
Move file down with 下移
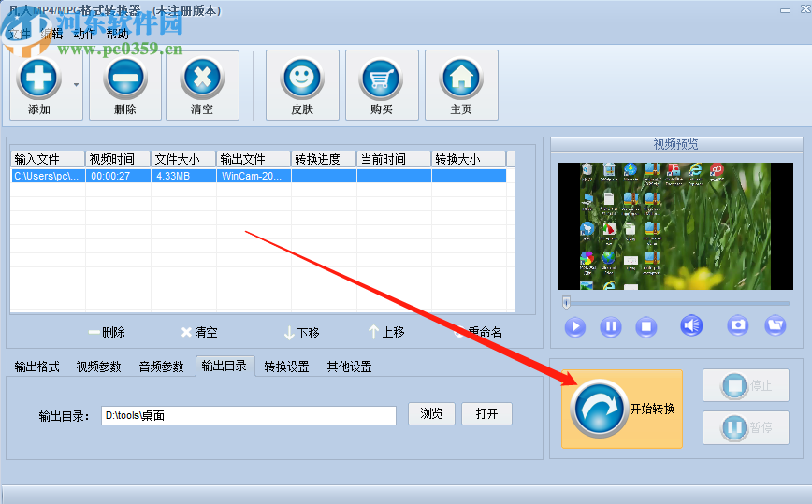[301, 333]
